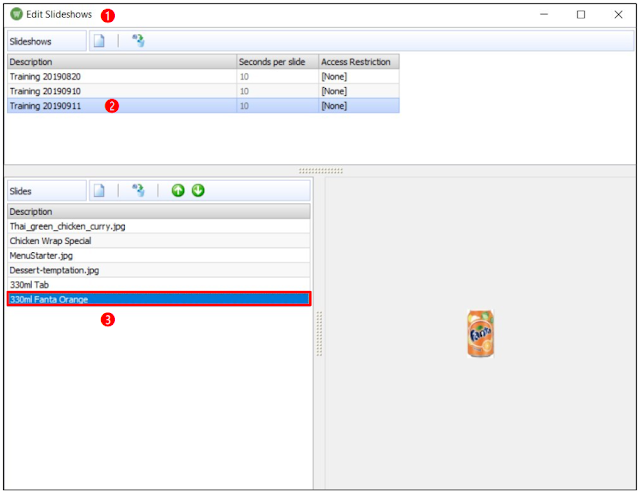Move slide up with green up arrow
640x494 pixels.
tap(178, 190)
